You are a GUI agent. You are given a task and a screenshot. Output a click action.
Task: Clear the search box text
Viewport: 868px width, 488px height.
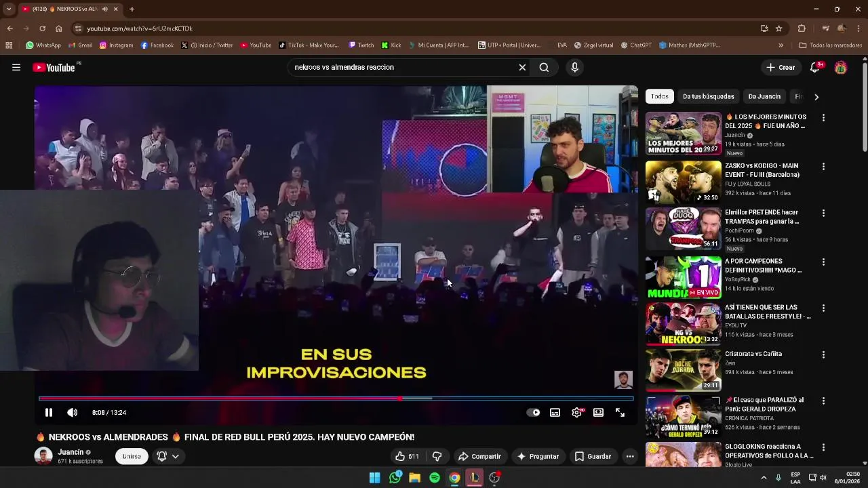[x=522, y=67]
